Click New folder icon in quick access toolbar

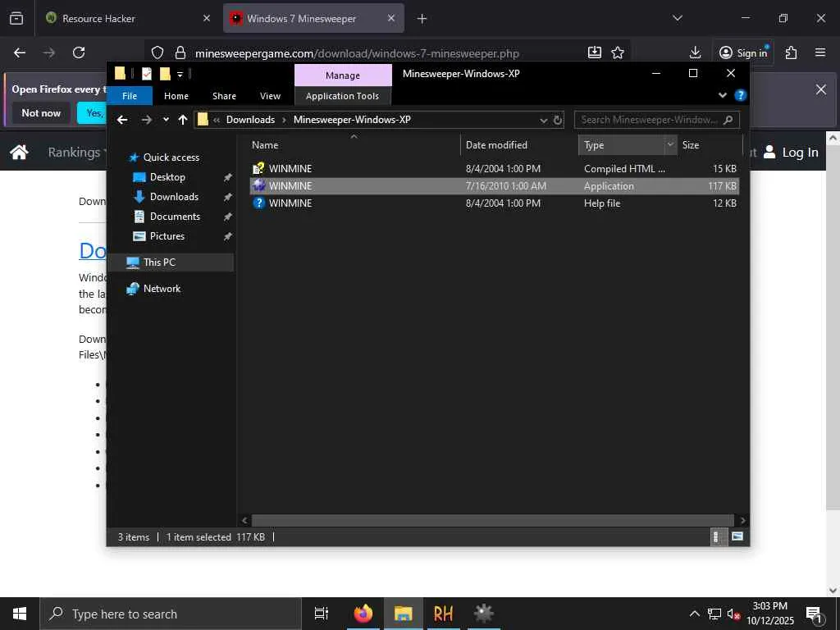tap(165, 74)
